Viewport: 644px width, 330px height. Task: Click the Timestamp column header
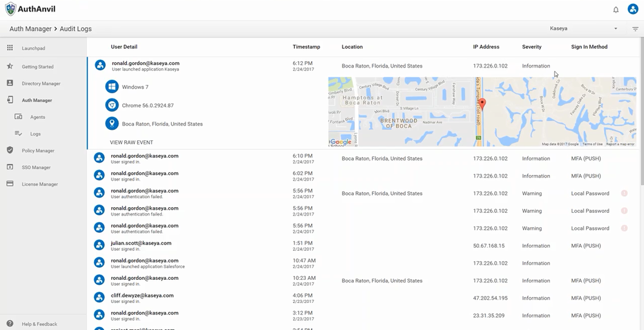pyautogui.click(x=307, y=47)
